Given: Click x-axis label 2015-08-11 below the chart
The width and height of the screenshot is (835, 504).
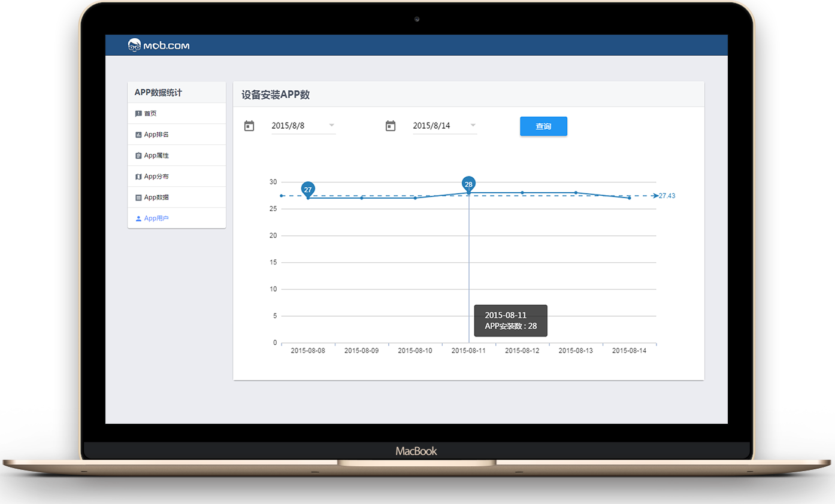Looking at the screenshot, I should coord(468,351).
